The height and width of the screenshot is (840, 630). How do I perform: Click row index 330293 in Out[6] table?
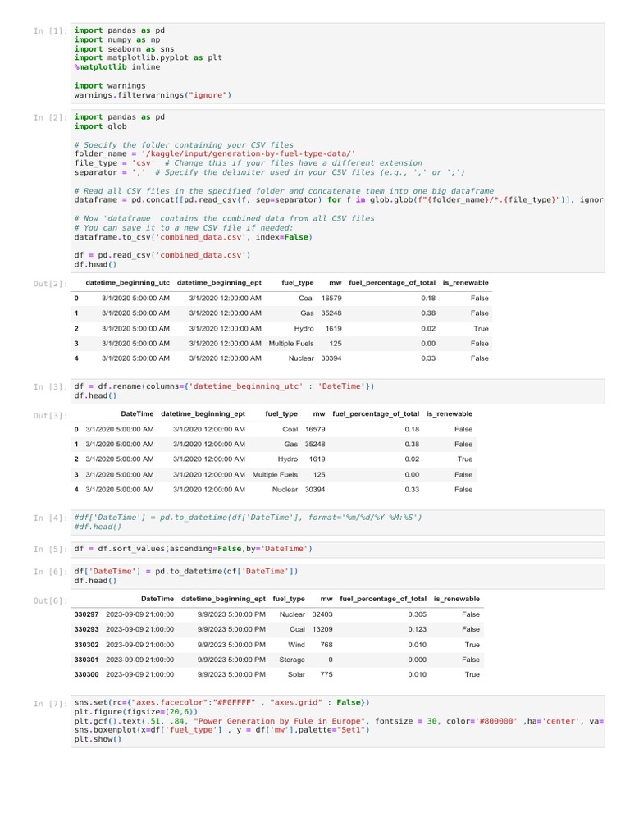86,629
